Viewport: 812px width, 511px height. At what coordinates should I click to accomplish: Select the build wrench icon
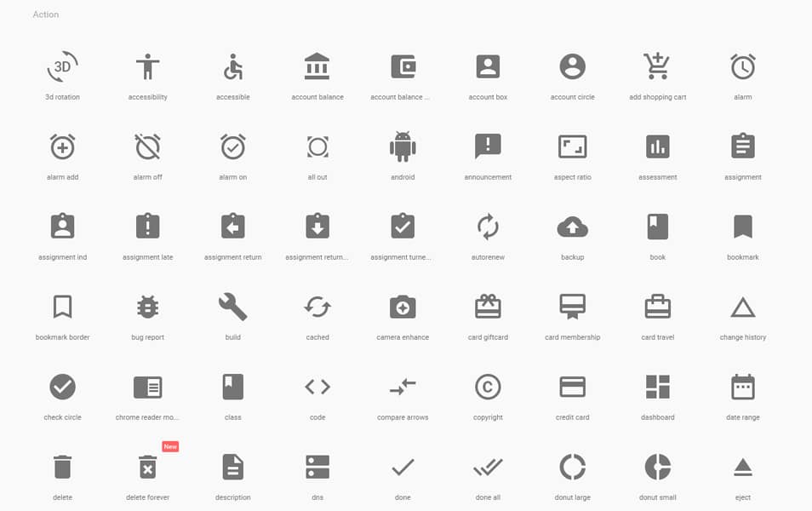[232, 306]
